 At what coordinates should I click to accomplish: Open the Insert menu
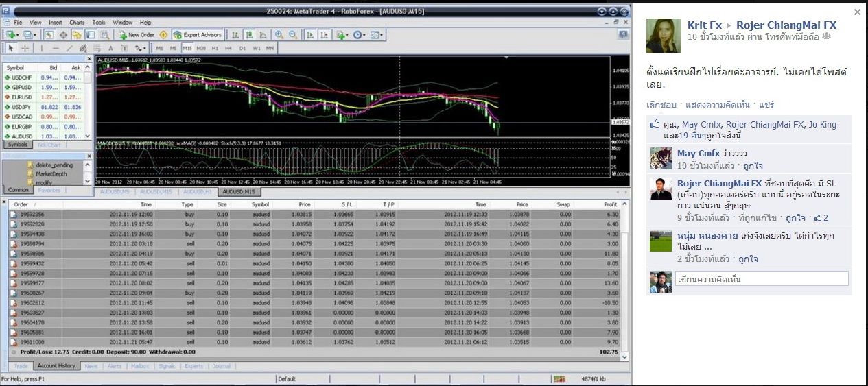coord(56,23)
